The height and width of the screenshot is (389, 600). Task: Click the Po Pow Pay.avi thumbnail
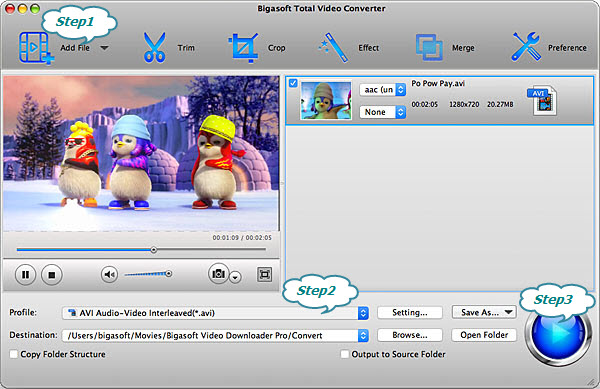[326, 100]
